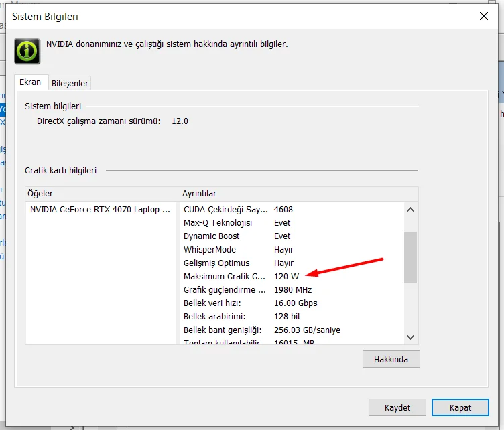The image size is (504, 430).
Task: Click the details list scroll down arrow
Action: point(410,337)
